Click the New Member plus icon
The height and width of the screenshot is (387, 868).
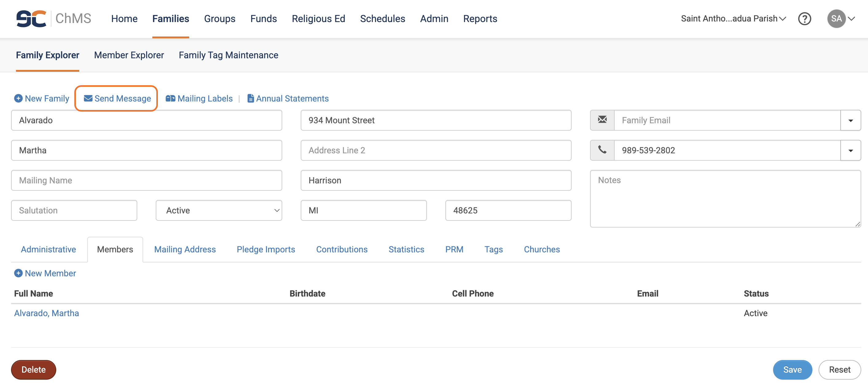pos(18,273)
